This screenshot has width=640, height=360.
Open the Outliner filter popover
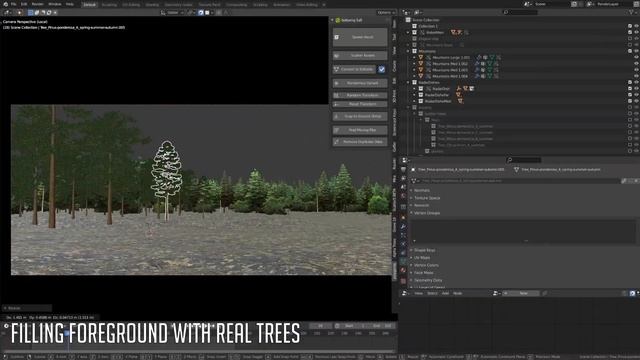(632, 13)
